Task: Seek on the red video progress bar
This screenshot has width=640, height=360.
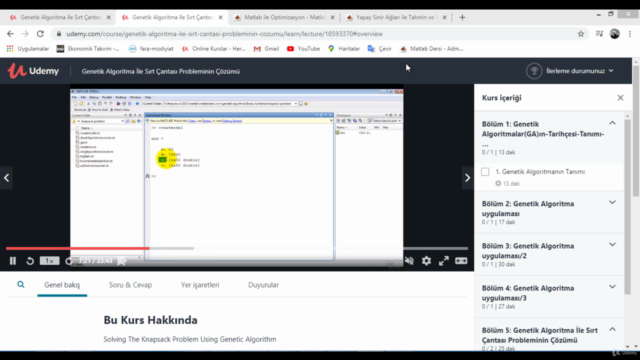Action: pyautogui.click(x=78, y=248)
